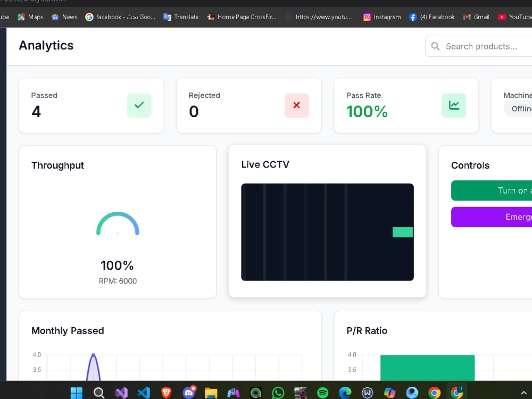Screen dimensions: 532x399
Task: Click the Throughput gauge arc
Action: tap(118, 223)
